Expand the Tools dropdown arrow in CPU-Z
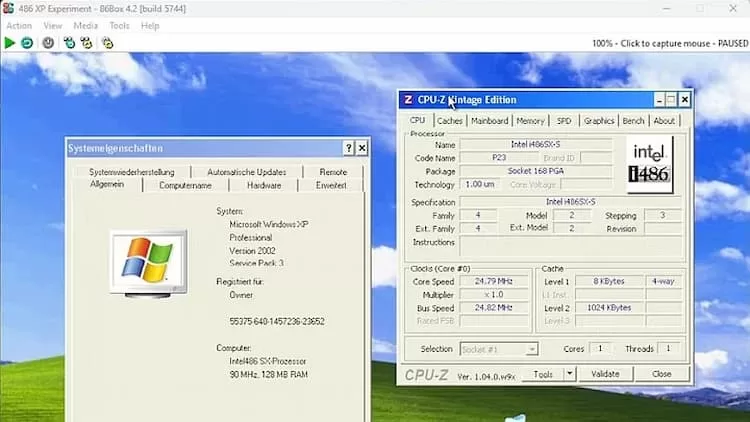The height and width of the screenshot is (422, 750). (569, 374)
